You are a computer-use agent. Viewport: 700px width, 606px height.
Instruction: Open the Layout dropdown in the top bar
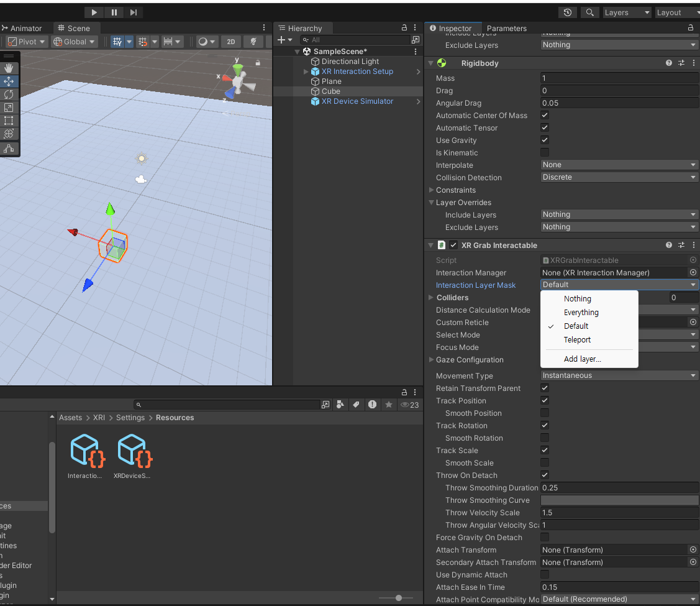coord(678,12)
